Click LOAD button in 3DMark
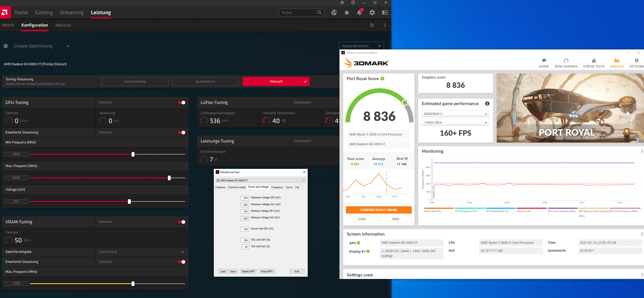The width and height of the screenshot is (644, 298). (x=362, y=219)
